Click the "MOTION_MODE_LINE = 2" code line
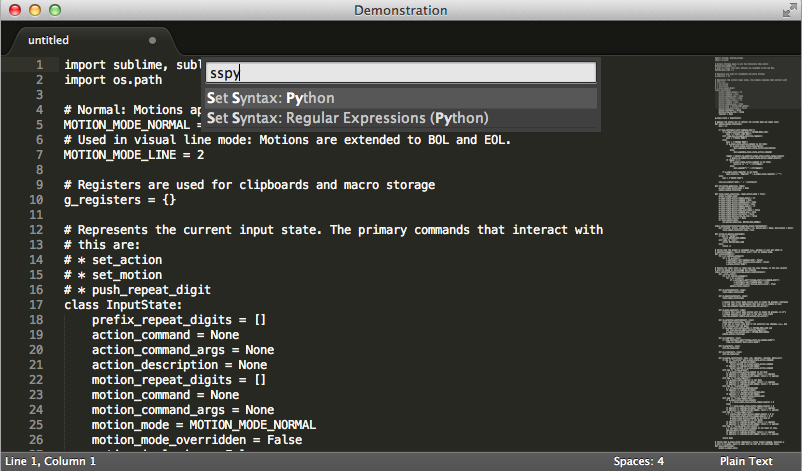Viewport: 802px width, 471px height. (x=134, y=155)
